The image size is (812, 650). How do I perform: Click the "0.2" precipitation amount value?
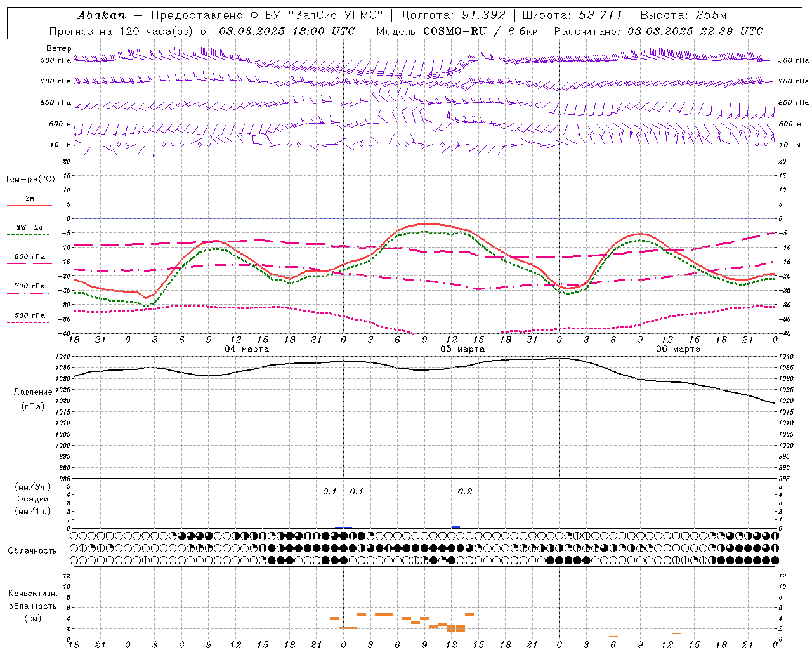465,492
